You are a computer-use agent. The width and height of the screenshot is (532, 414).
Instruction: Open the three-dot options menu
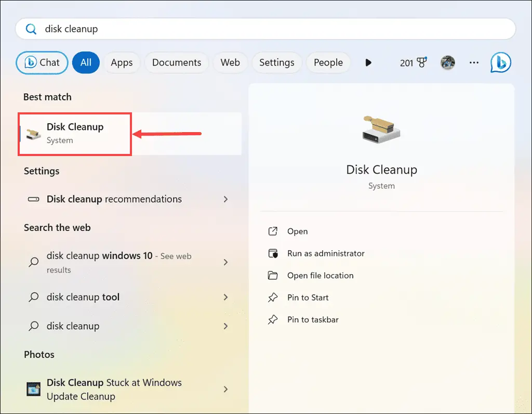(x=474, y=62)
